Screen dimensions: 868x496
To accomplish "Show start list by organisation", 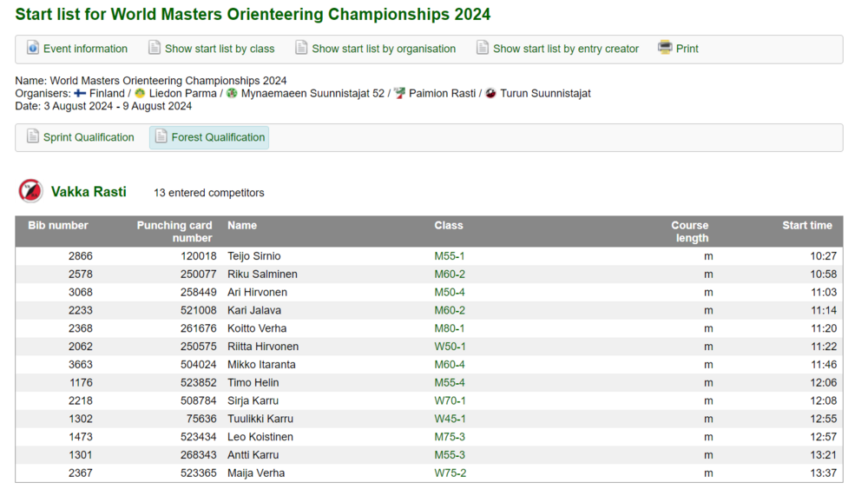I will pyautogui.click(x=384, y=49).
